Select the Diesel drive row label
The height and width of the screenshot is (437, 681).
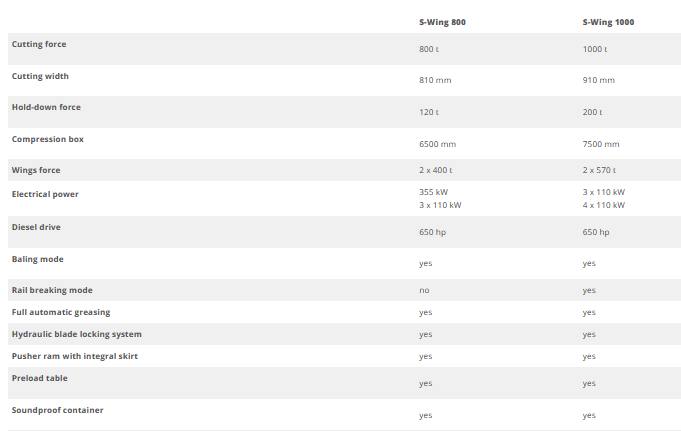pyautogui.click(x=36, y=227)
